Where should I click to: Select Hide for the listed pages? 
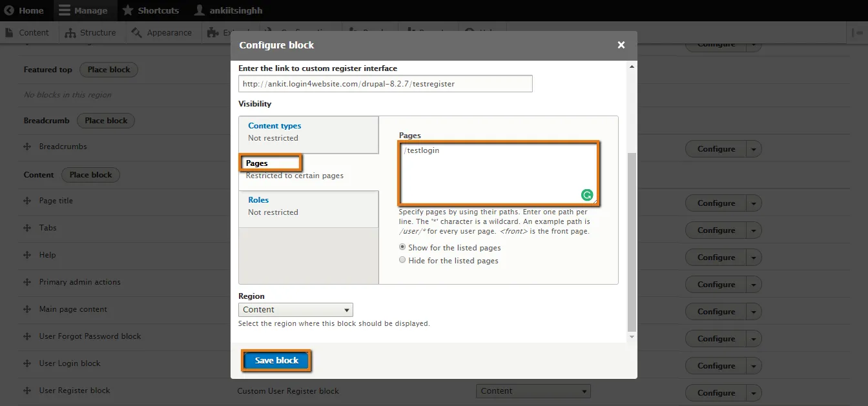coord(402,260)
